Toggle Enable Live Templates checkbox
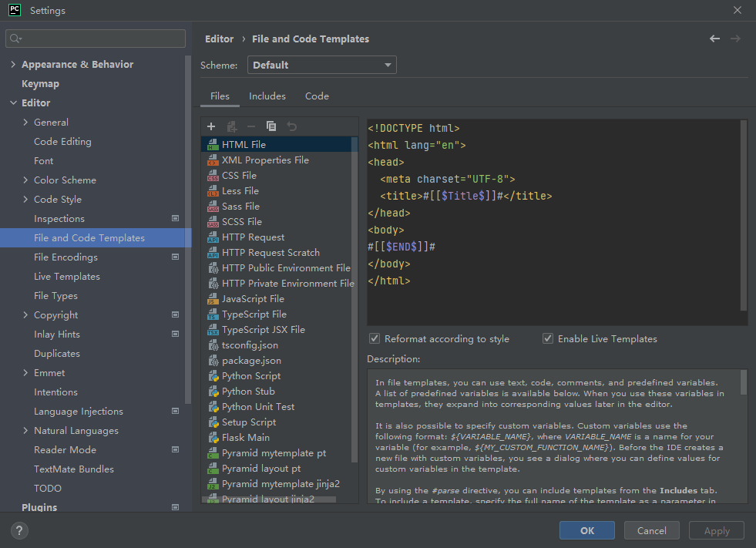The width and height of the screenshot is (756, 548). click(x=548, y=338)
